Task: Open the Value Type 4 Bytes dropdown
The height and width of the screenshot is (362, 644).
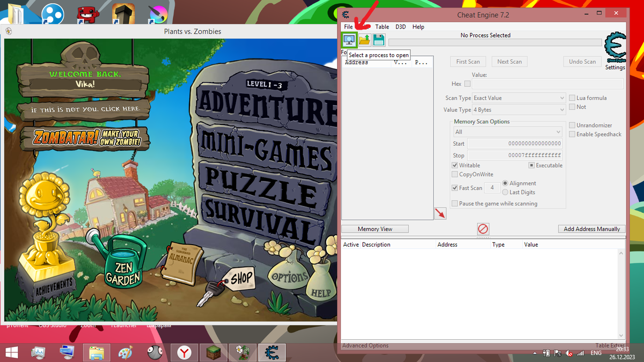Action: (x=519, y=110)
